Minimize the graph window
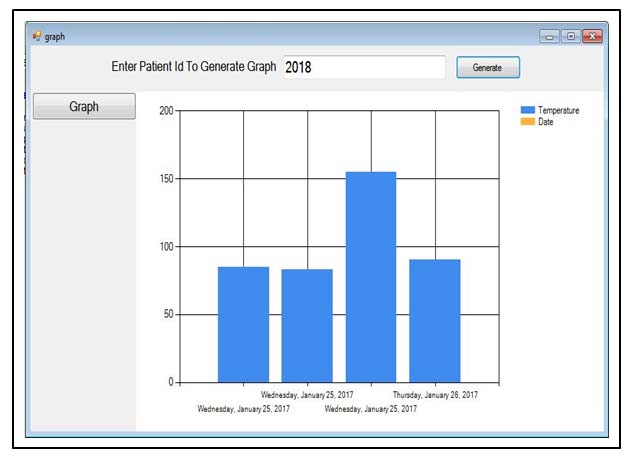The width and height of the screenshot is (631, 461). tap(550, 36)
